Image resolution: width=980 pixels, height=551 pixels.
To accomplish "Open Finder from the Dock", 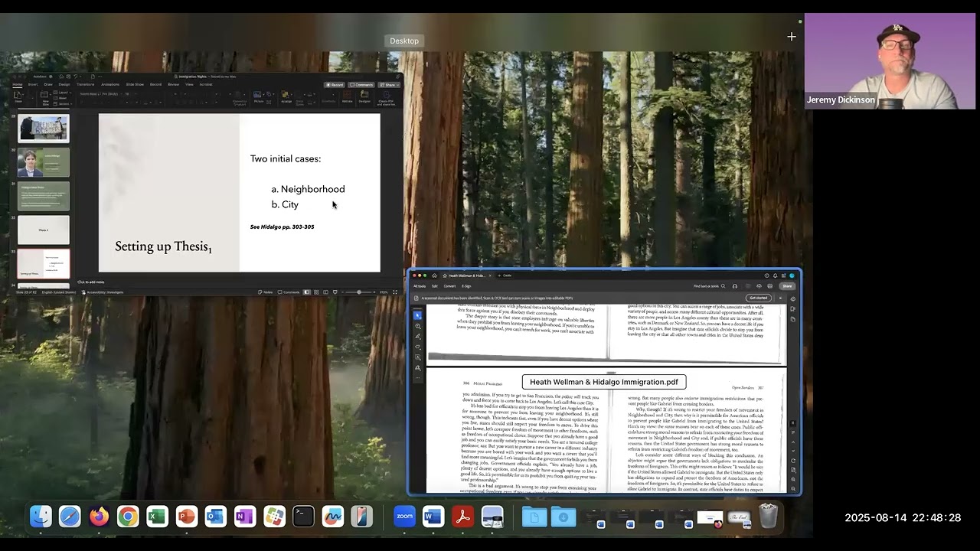I will click(41, 517).
